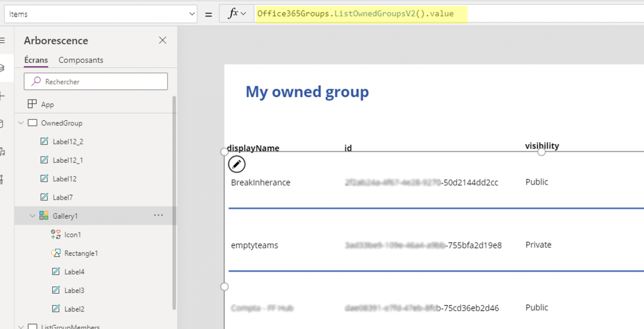Switch to the Écrans tab
Viewport: 644px width, 329px height.
(35, 60)
